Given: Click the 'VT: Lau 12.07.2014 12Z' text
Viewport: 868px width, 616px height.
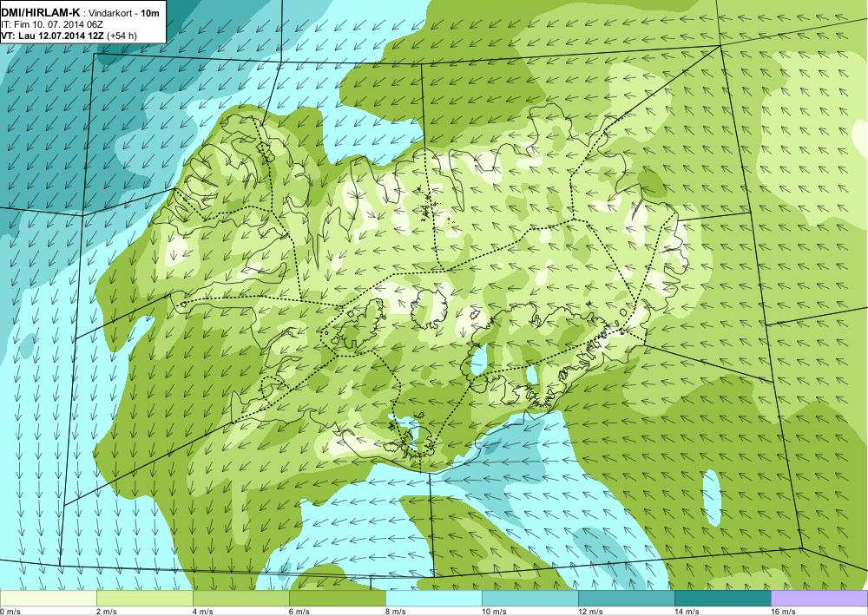Looking at the screenshot, I should coord(53,36).
